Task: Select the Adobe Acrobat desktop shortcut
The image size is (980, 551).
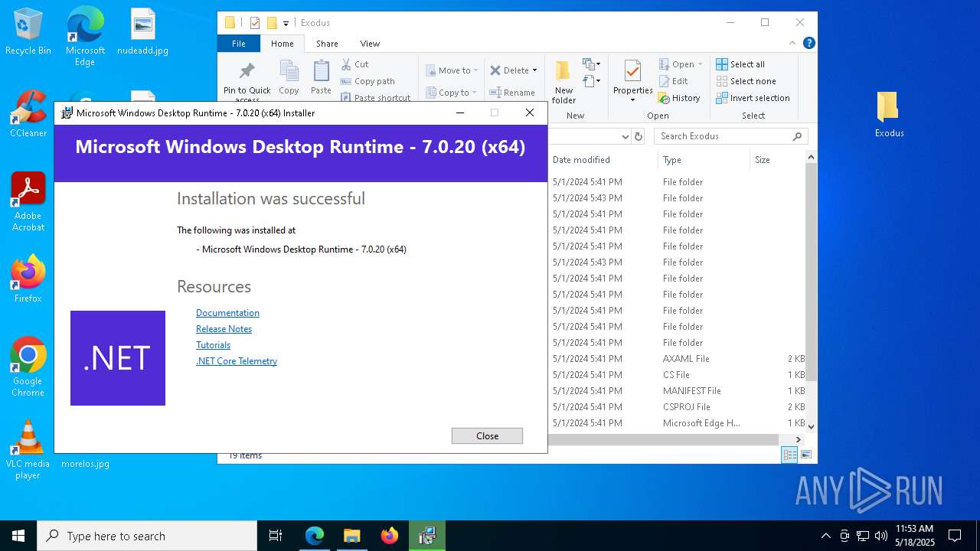Action: (28, 202)
